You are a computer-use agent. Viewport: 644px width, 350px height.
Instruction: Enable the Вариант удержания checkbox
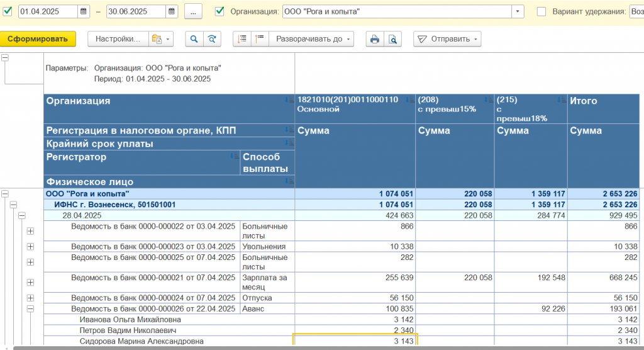pyautogui.click(x=541, y=11)
